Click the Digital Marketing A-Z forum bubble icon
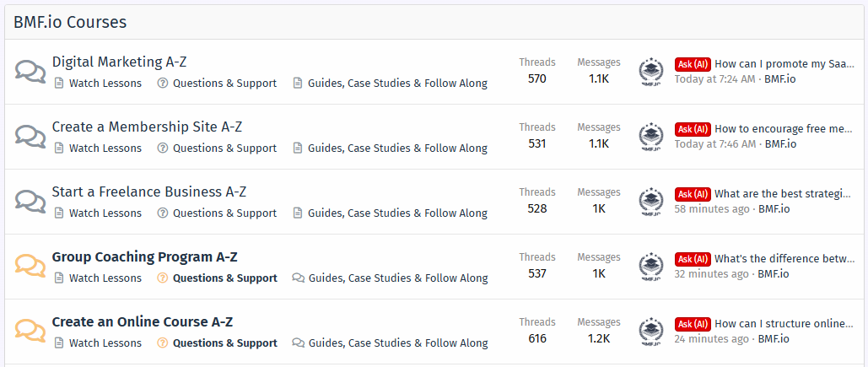The width and height of the screenshot is (868, 367). tap(30, 72)
